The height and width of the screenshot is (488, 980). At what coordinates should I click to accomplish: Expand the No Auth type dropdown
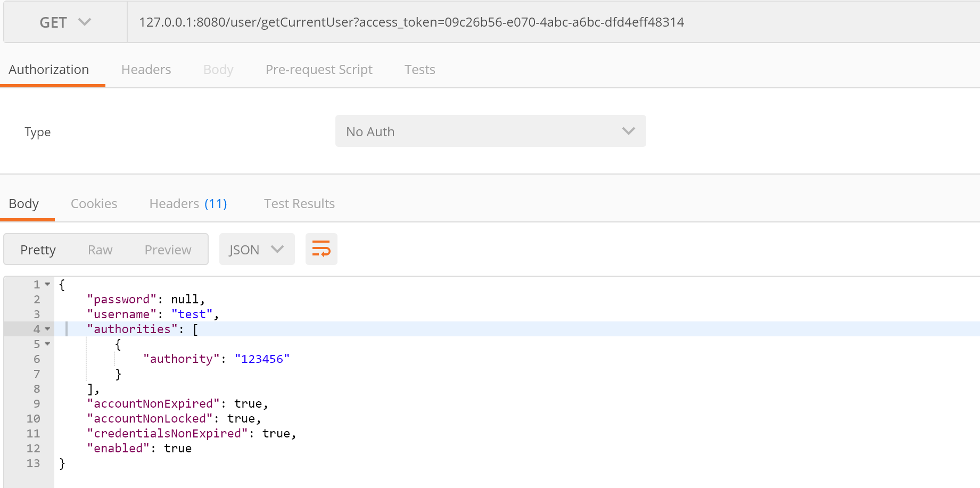[490, 131]
